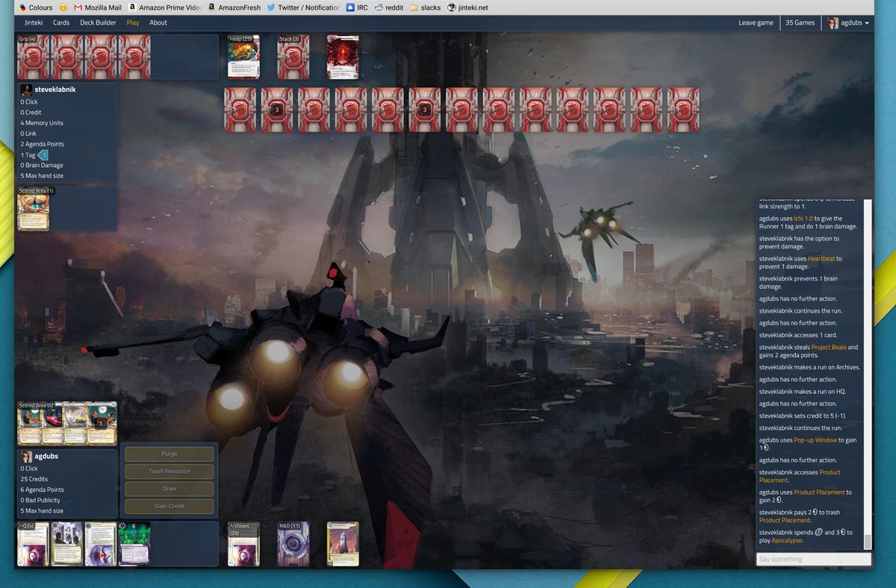This screenshot has height=588, width=896.
Task: Click the '25 Credits' line for agdubs
Action: [34, 479]
